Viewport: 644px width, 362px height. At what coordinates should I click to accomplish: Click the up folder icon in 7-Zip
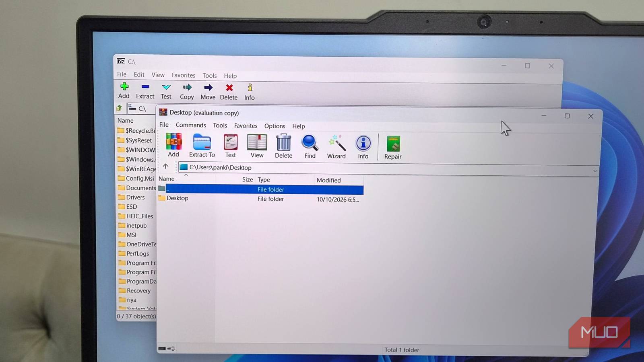tap(119, 108)
